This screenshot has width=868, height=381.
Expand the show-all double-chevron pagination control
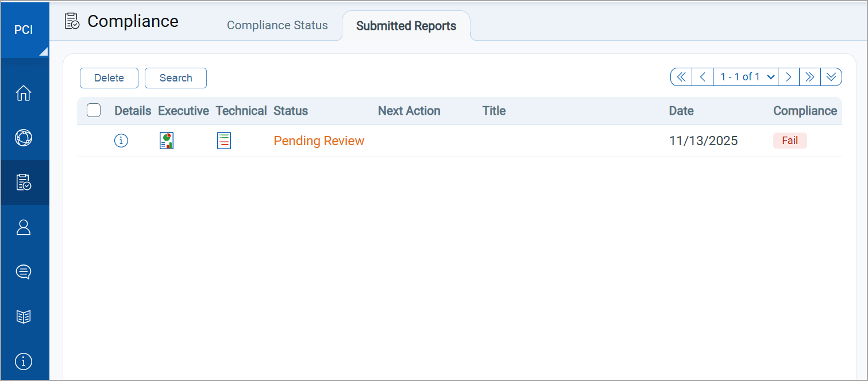831,76
